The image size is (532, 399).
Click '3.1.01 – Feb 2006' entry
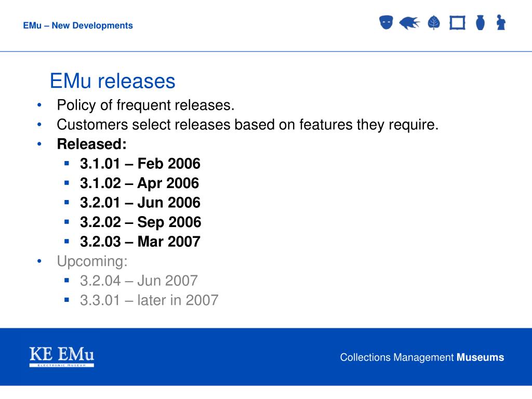140,164
